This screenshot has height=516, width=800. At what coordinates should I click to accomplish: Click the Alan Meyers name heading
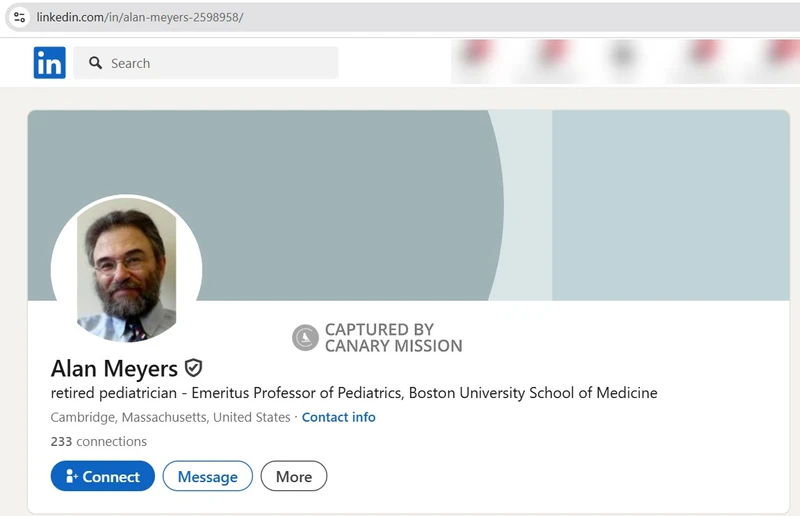pyautogui.click(x=114, y=368)
